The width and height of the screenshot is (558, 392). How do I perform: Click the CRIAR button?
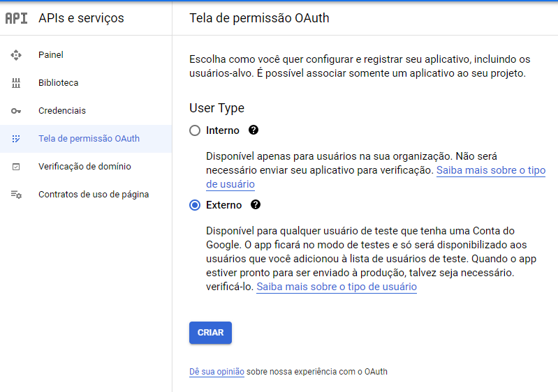click(x=210, y=333)
